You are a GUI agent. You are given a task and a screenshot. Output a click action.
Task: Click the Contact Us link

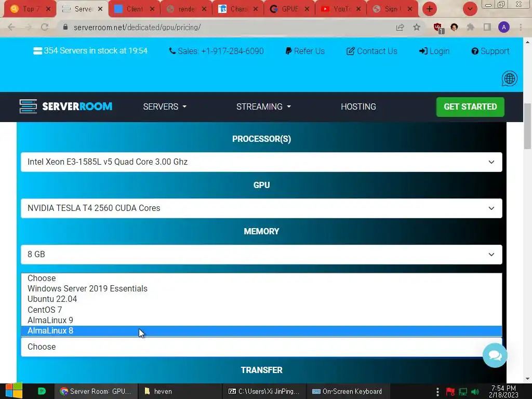pyautogui.click(x=371, y=51)
